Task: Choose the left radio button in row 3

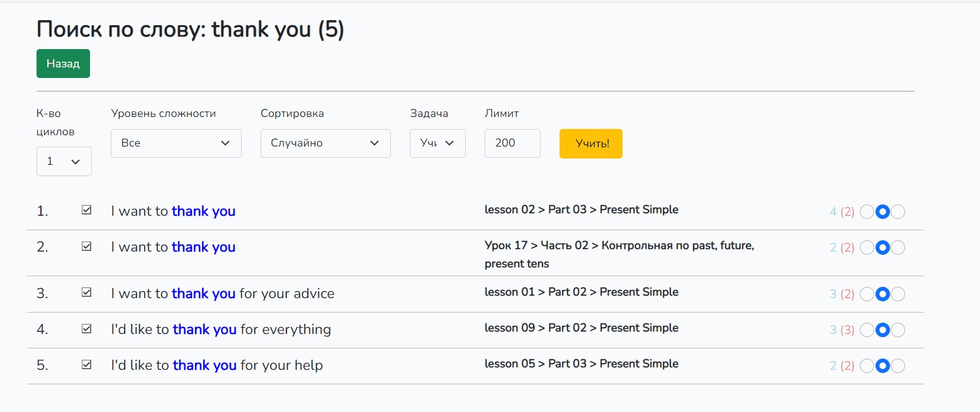Action: (867, 294)
